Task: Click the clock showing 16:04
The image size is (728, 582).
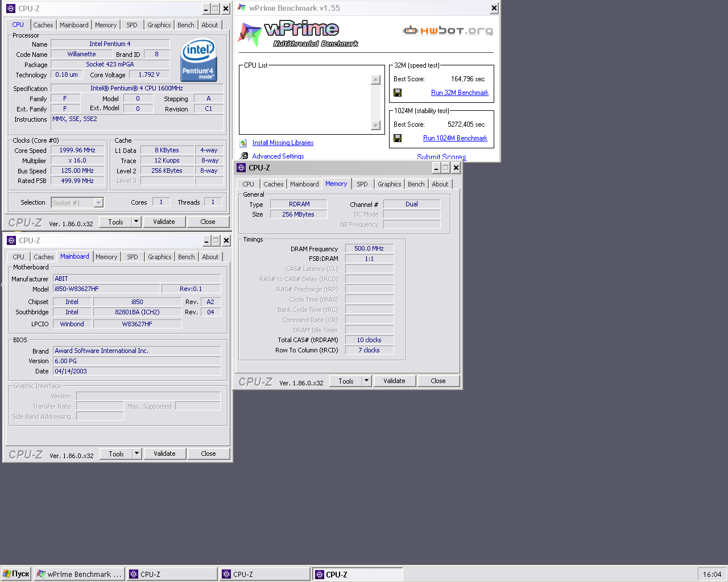Action: (x=712, y=574)
